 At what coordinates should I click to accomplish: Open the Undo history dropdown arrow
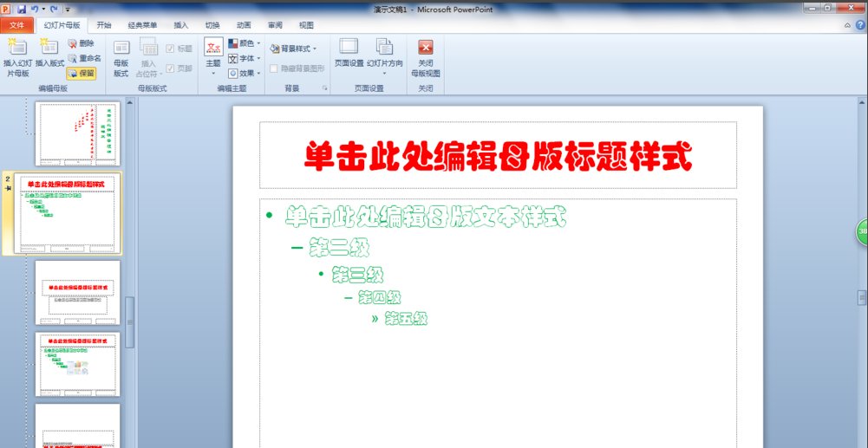pyautogui.click(x=43, y=10)
